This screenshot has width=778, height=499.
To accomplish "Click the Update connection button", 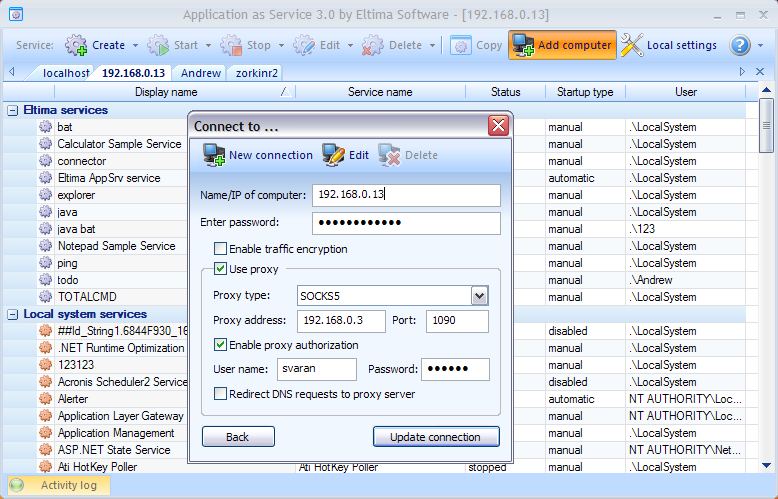I will tap(436, 437).
